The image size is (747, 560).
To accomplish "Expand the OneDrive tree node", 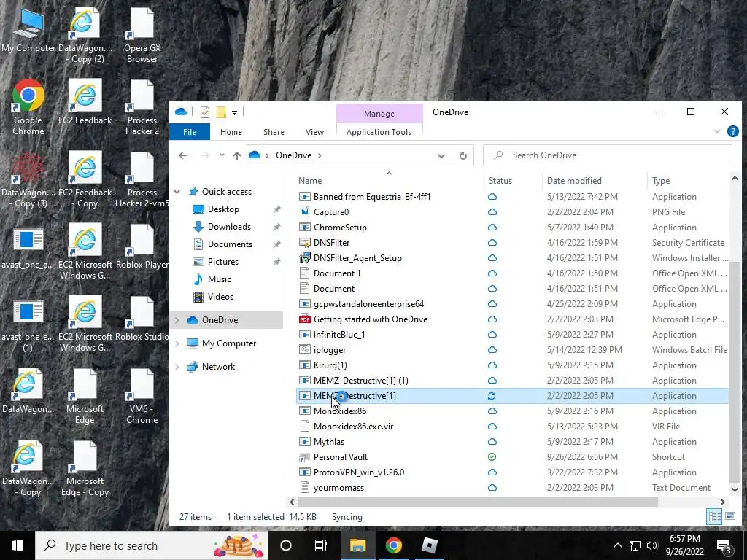I will [x=177, y=320].
